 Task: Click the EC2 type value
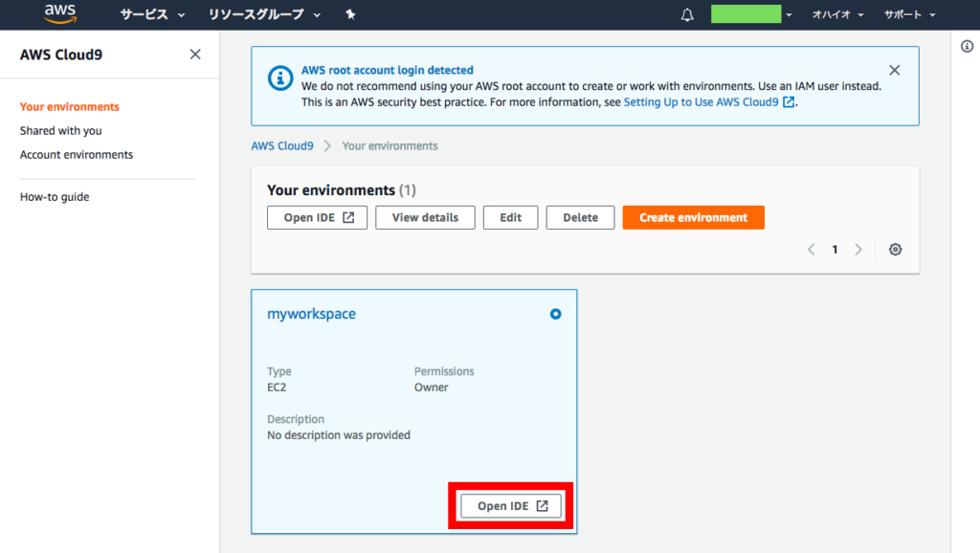277,387
